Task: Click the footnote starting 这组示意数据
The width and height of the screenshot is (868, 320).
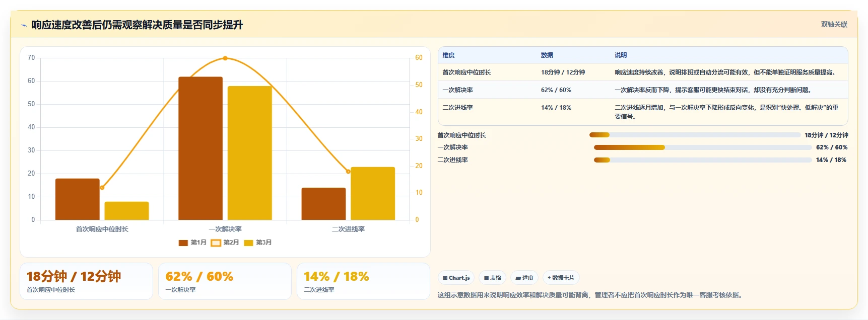Action: [x=590, y=295]
